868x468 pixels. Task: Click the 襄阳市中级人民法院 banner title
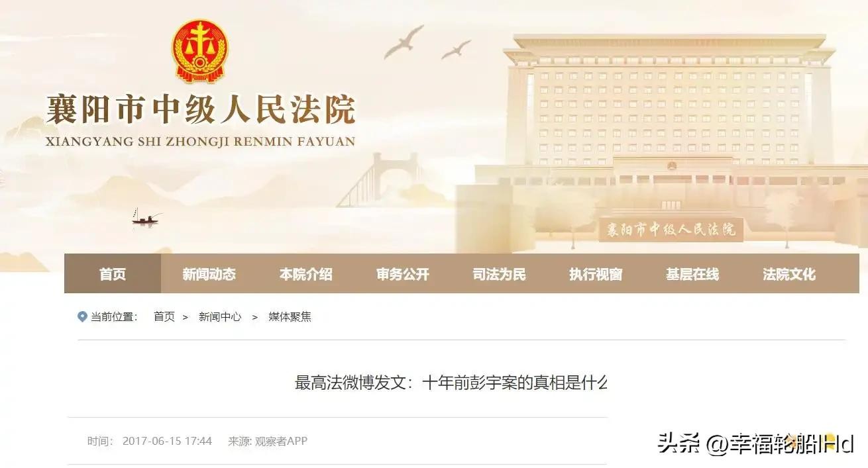pyautogui.click(x=200, y=110)
